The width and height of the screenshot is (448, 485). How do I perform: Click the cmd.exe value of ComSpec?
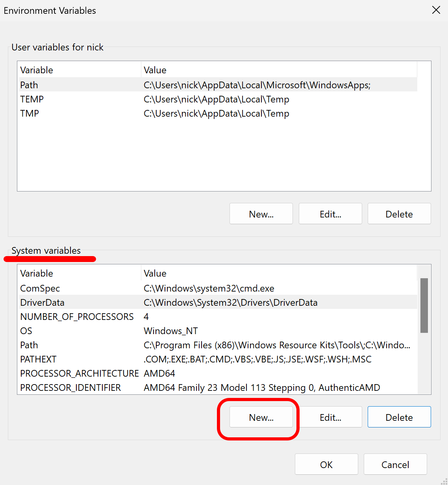click(209, 288)
